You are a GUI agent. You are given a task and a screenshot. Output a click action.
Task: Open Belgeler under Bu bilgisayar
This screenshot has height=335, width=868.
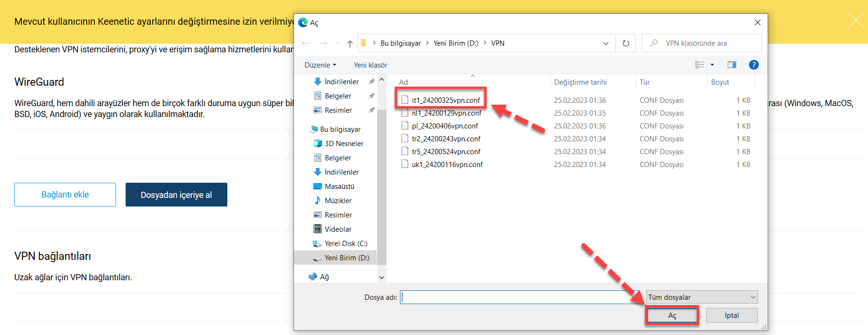point(338,158)
